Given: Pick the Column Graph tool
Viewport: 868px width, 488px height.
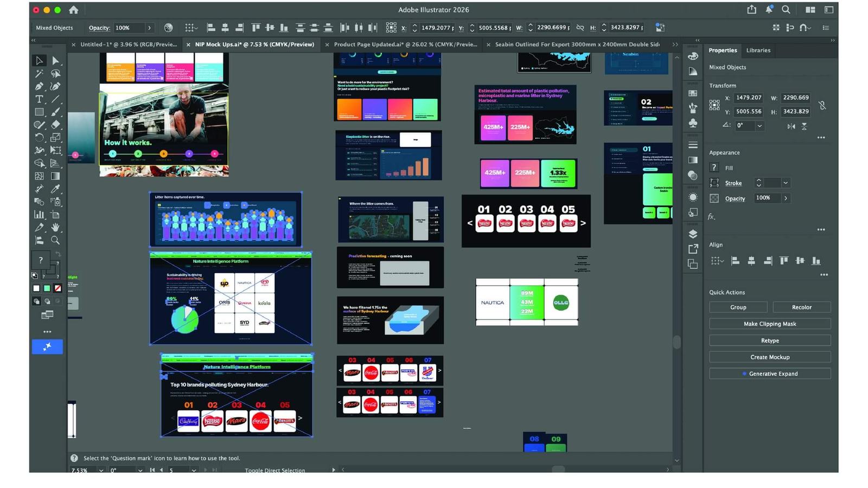Looking at the screenshot, I should 39,215.
